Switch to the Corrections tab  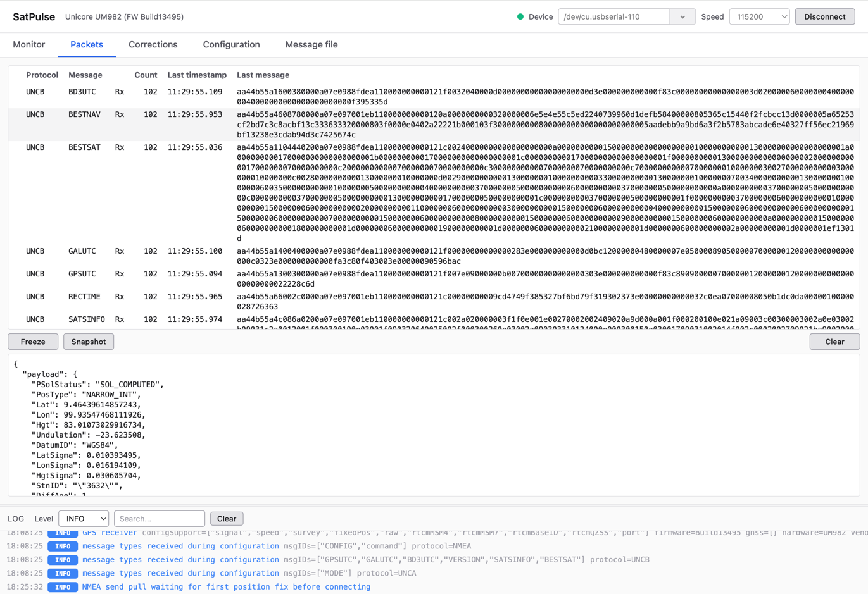153,44
